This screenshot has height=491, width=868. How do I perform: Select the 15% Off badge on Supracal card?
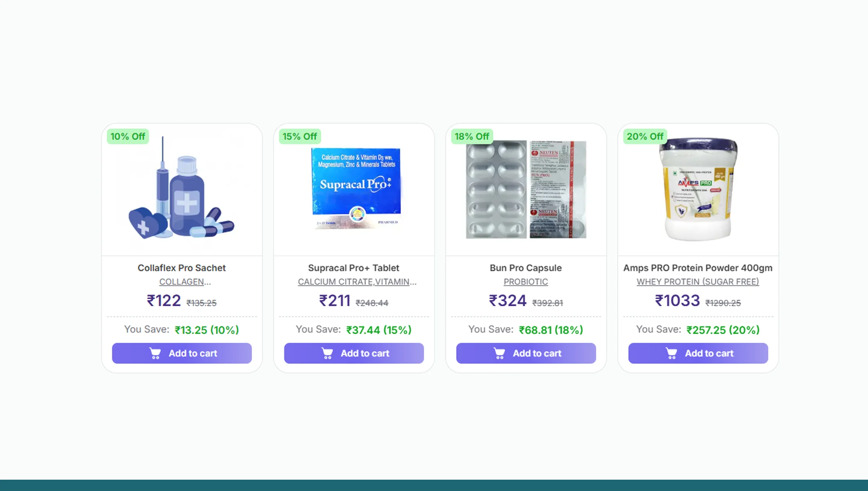[x=299, y=136]
